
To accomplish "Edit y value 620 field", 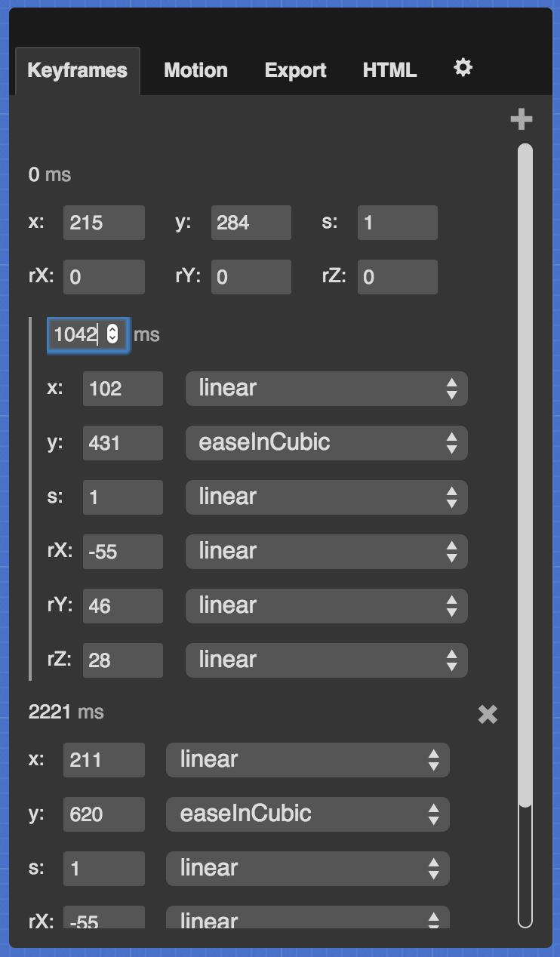I will point(103,814).
